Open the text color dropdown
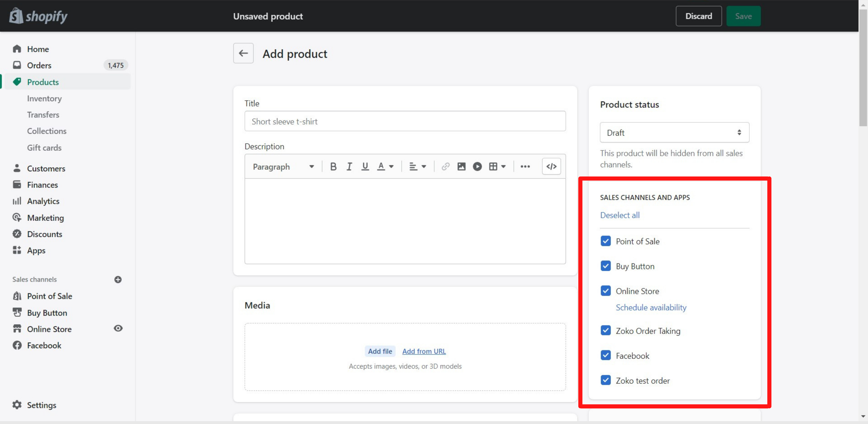The image size is (868, 424). coord(385,166)
